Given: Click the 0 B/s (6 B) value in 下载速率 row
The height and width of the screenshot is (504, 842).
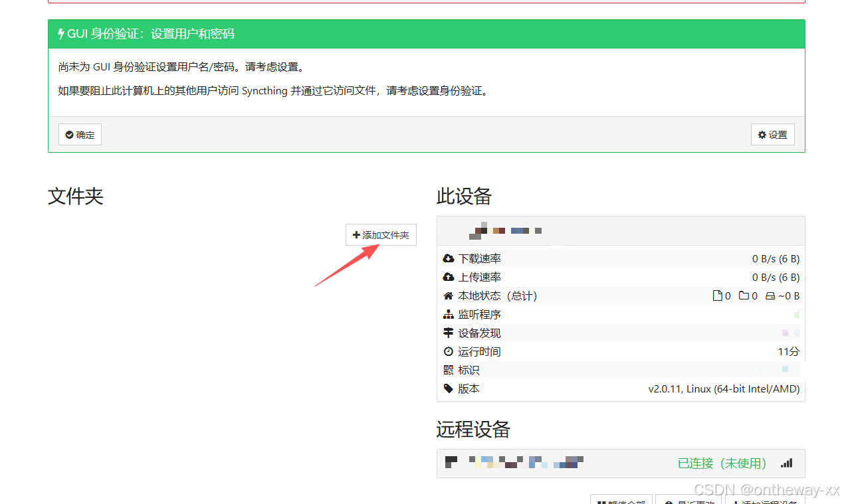Looking at the screenshot, I should (776, 258).
